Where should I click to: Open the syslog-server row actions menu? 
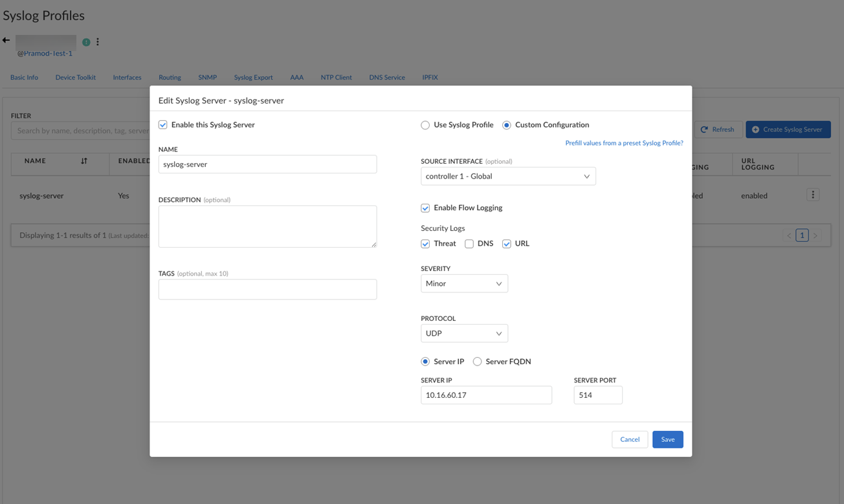pos(813,195)
